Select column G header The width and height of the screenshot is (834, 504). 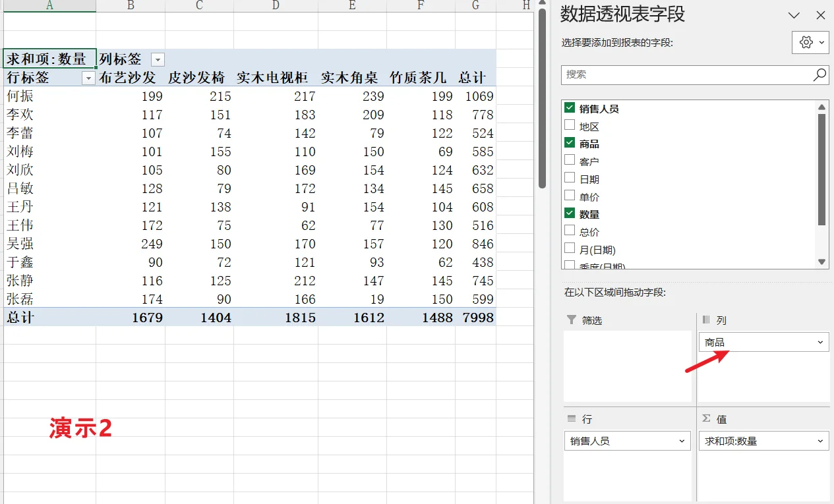coord(475,6)
